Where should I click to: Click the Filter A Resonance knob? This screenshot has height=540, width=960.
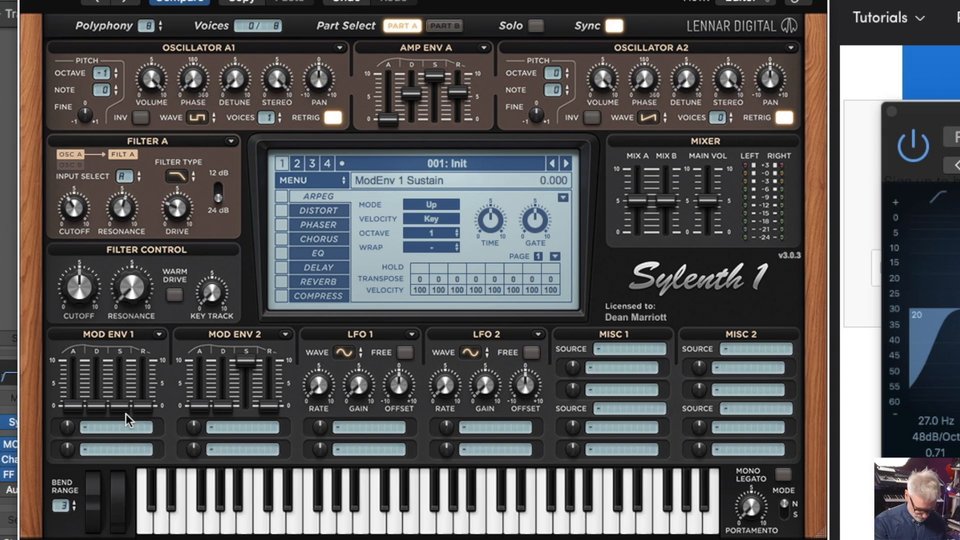(122, 208)
